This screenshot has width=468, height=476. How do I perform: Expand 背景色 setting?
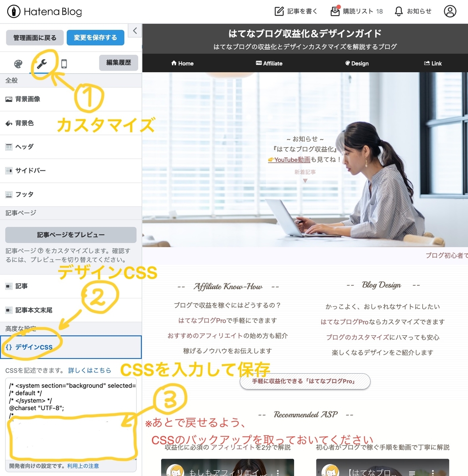[71, 123]
